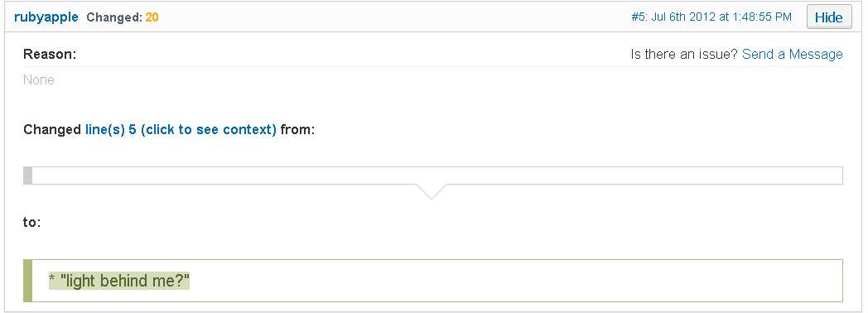This screenshot has width=868, height=313.
Task: Open the rubyapple user profile link
Action: click(x=46, y=17)
